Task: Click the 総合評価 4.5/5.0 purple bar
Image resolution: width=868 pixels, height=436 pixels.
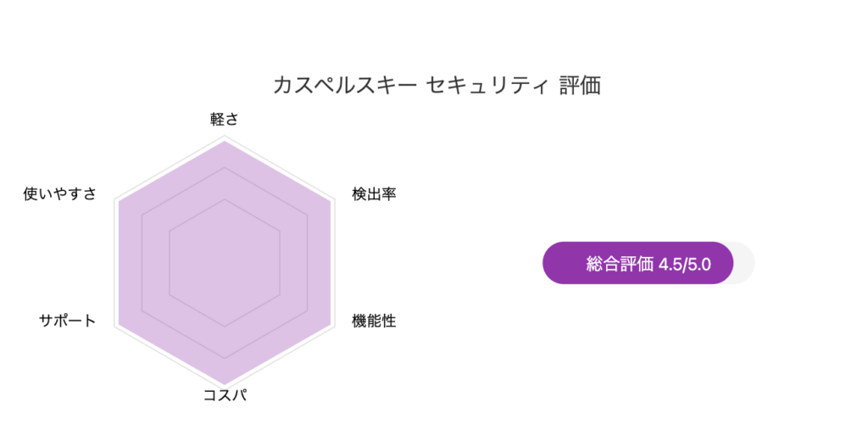Action: point(637,263)
